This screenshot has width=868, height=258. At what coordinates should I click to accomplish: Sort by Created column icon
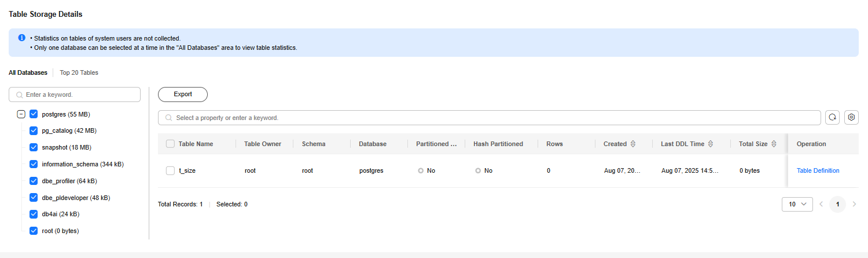pyautogui.click(x=633, y=144)
